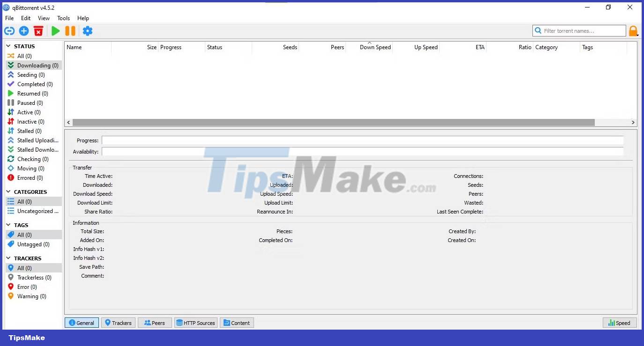
Task: Select the Stalled (0) filter
Action: 33,131
